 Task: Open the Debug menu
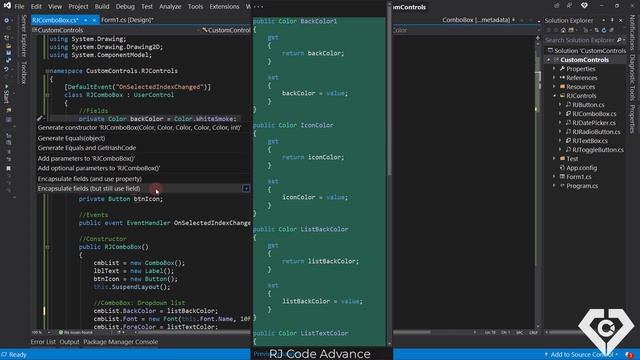pyautogui.click(x=125, y=7)
